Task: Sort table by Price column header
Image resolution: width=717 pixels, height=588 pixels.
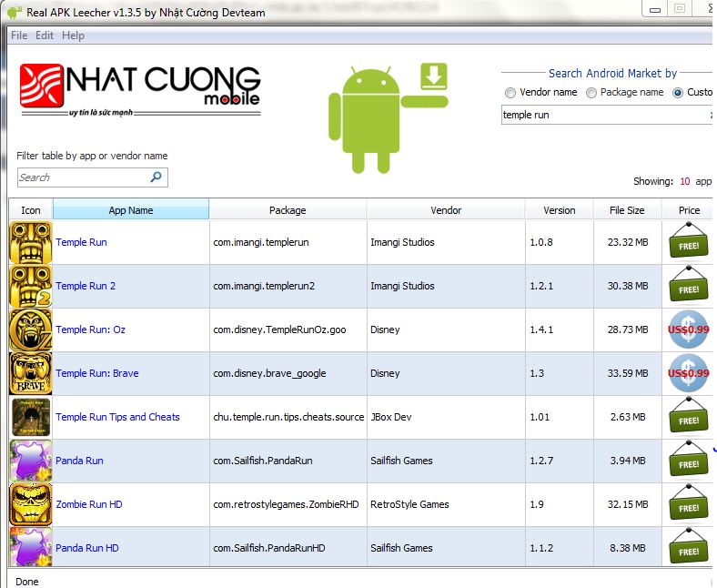Action: click(x=689, y=210)
